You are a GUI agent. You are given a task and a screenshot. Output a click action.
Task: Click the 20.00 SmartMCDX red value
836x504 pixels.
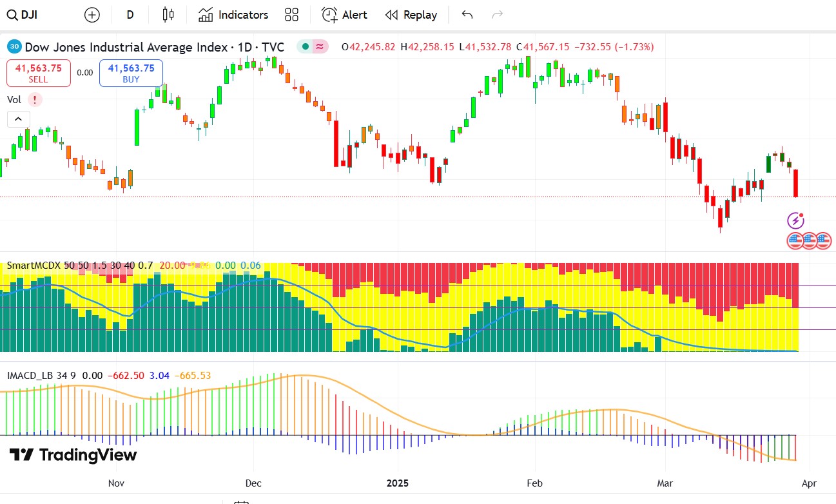(x=172, y=266)
